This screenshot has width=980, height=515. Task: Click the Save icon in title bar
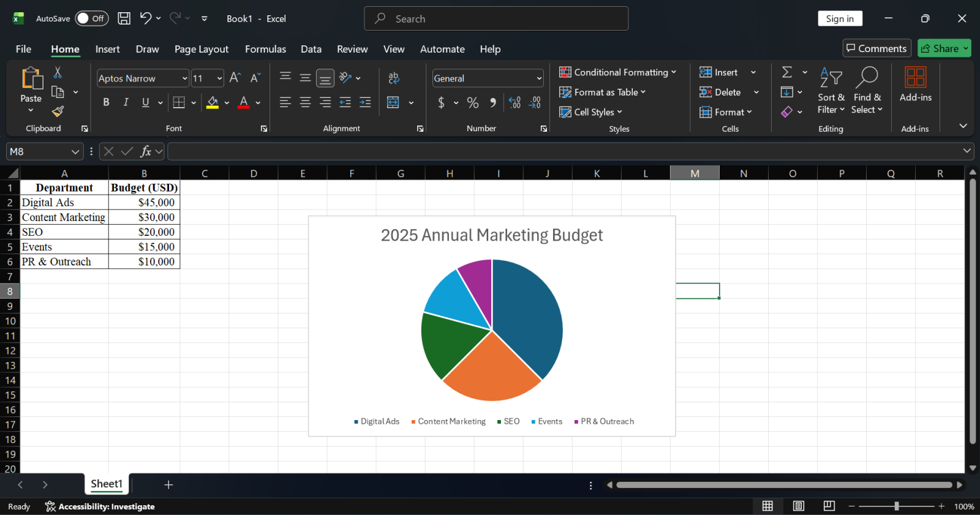coord(124,18)
